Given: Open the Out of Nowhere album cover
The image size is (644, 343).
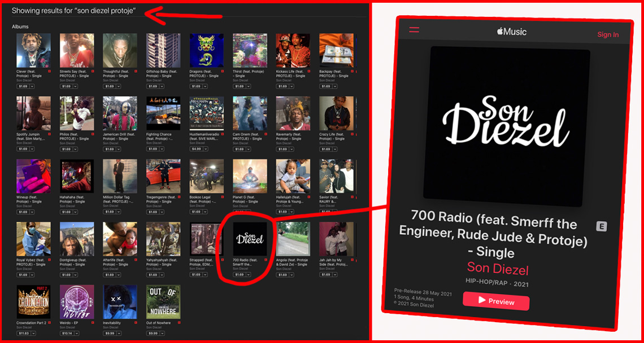Looking at the screenshot, I should 163,302.
